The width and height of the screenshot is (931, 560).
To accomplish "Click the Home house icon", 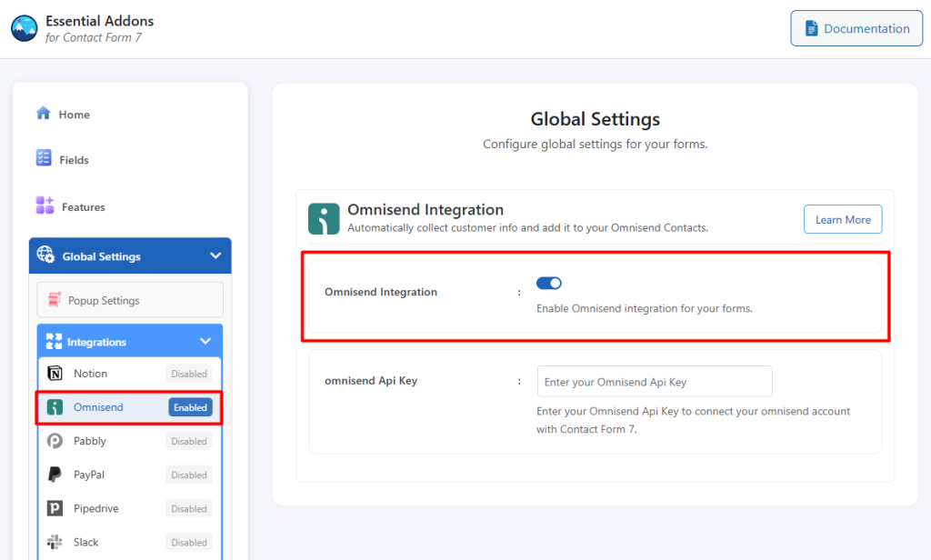I will (x=44, y=113).
